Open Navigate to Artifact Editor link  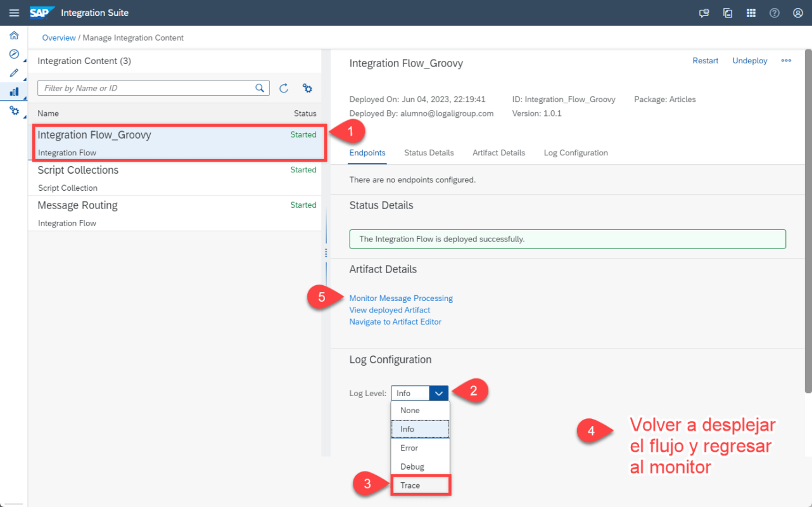coord(395,322)
